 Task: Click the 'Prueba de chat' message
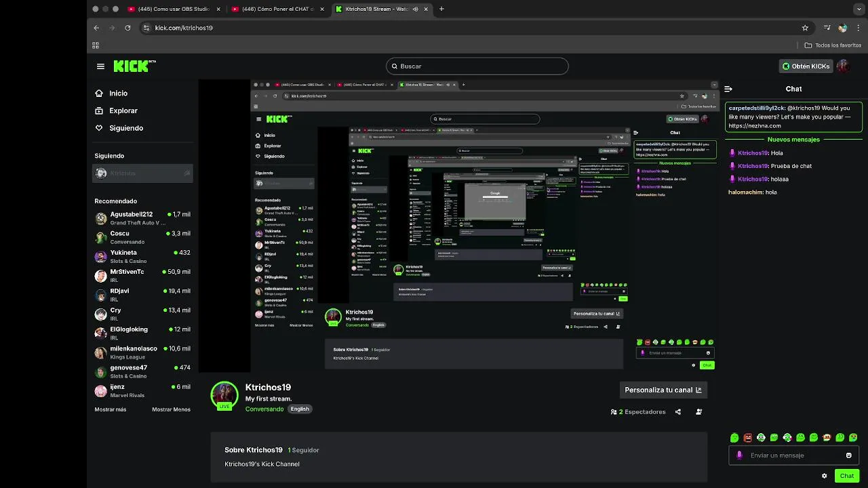click(793, 166)
